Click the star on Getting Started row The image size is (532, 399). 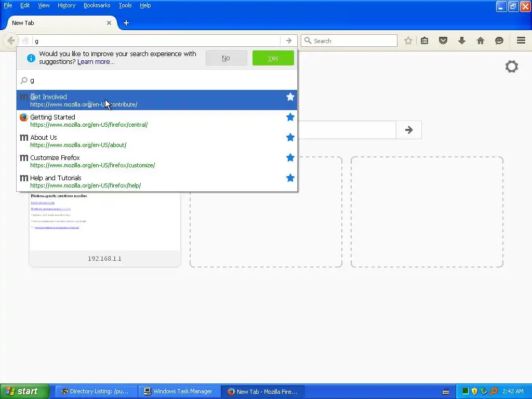click(290, 117)
